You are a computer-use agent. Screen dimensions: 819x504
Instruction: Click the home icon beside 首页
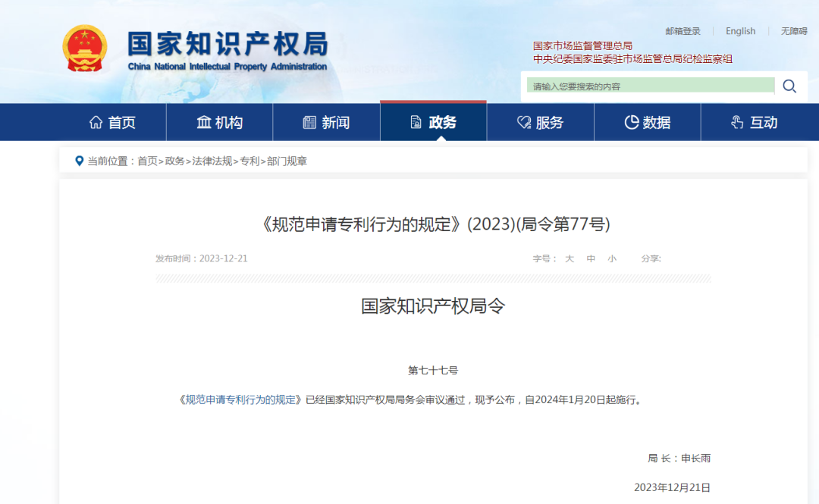coord(99,121)
